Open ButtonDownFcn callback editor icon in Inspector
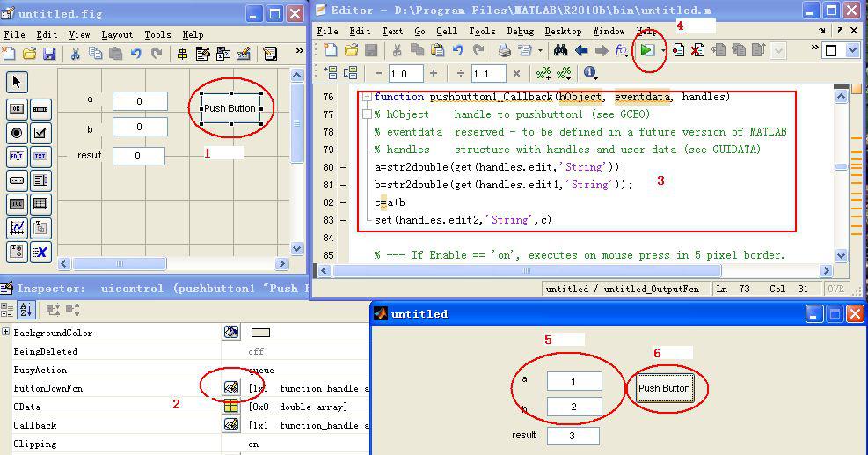The width and height of the screenshot is (868, 455). pos(231,387)
